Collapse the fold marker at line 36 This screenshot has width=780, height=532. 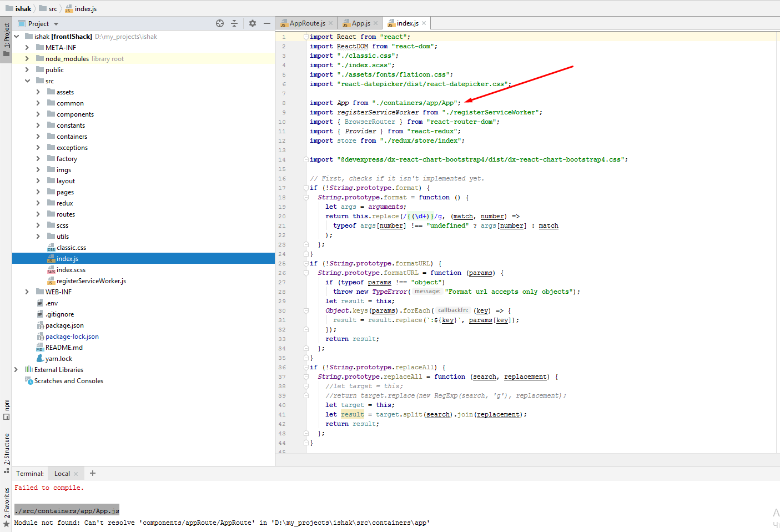306,367
